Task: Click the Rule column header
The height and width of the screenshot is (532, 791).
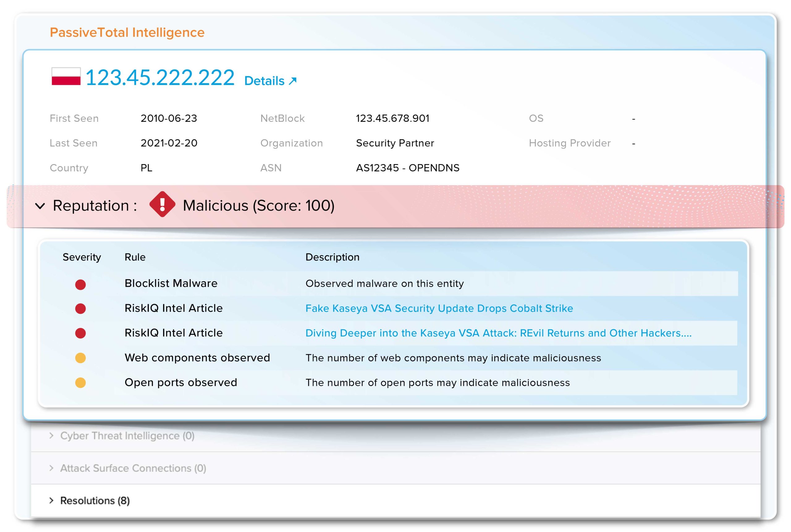Action: point(135,257)
